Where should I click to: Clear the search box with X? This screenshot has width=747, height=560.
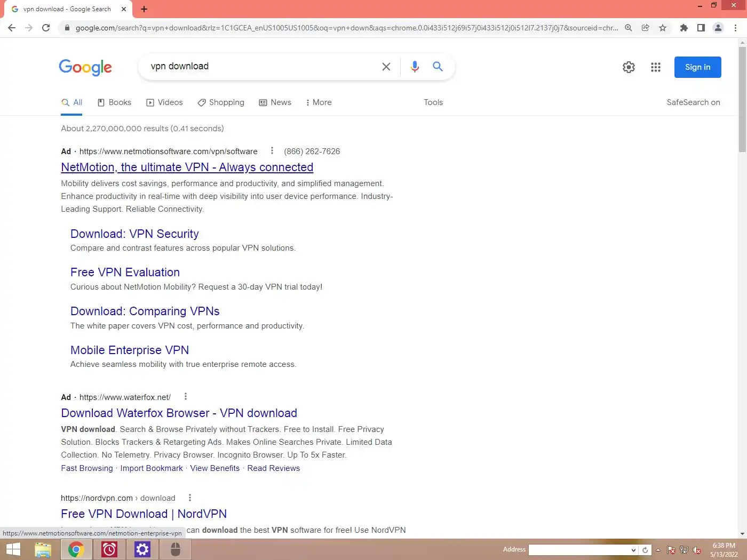click(386, 67)
